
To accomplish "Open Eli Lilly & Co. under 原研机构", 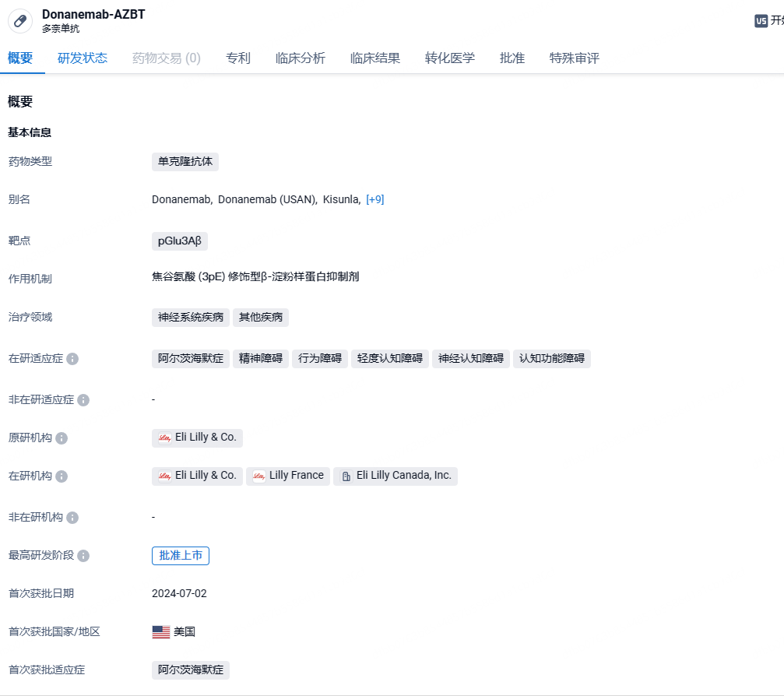I will 198,438.
